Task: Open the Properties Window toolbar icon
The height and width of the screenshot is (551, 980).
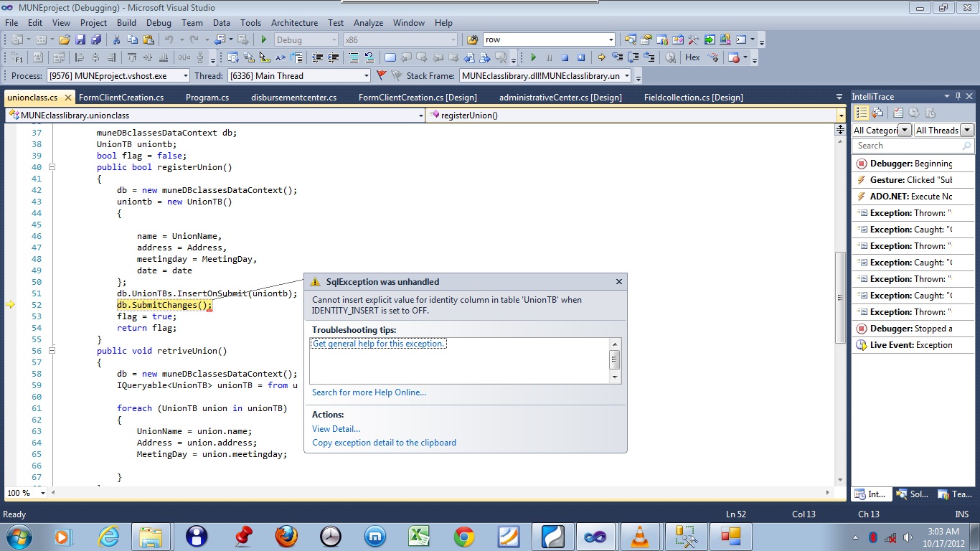Action: (646, 40)
